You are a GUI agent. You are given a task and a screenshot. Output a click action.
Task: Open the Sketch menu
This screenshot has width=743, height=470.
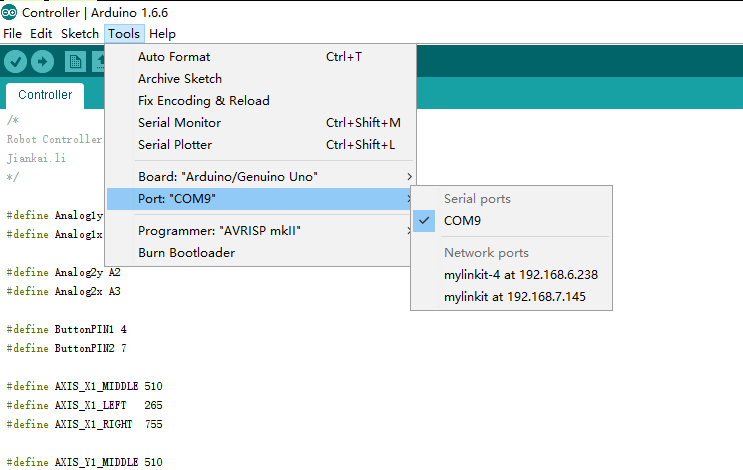[80, 34]
